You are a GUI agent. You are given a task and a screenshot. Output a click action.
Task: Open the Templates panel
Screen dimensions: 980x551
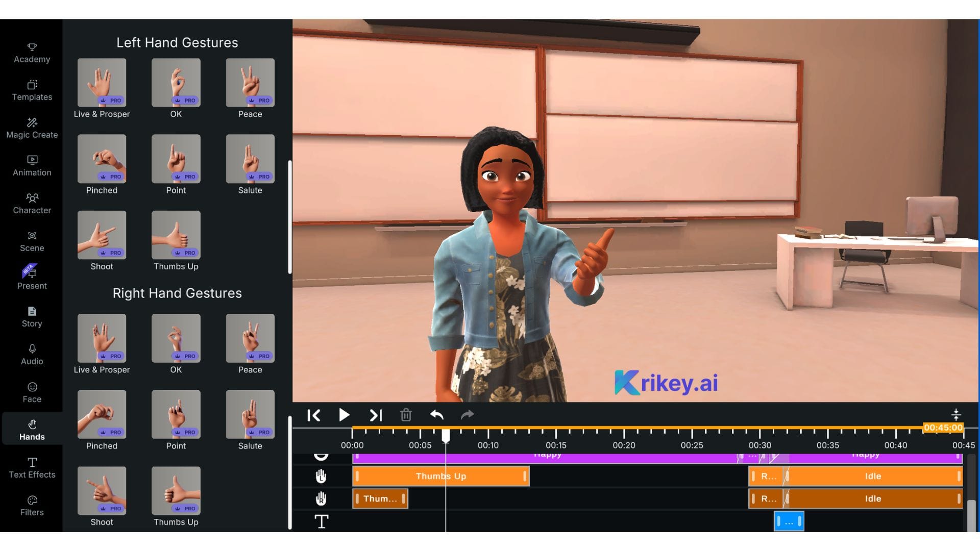pyautogui.click(x=32, y=90)
